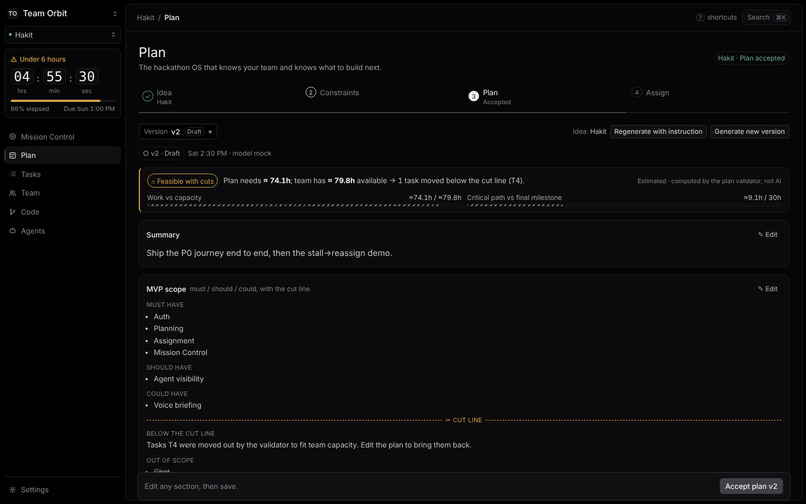Click the TO team avatar badge
This screenshot has width=806, height=504.
tap(12, 13)
